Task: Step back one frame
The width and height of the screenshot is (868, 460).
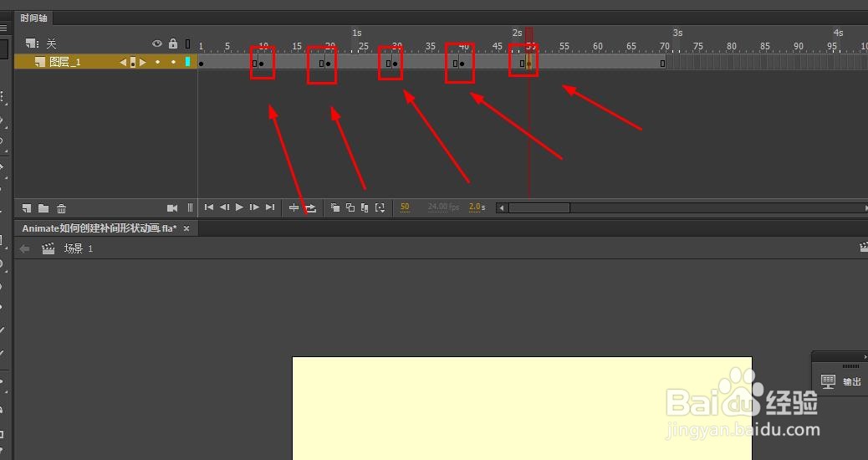Action: coord(224,207)
